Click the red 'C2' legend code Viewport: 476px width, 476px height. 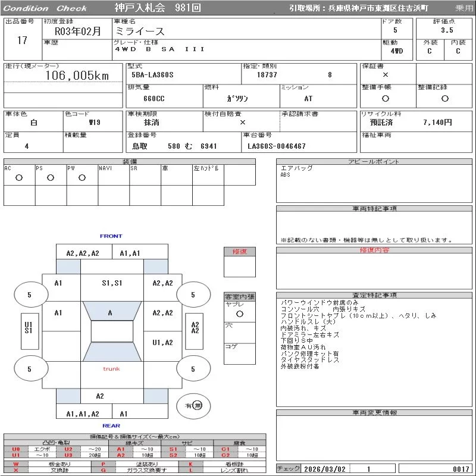point(226,455)
